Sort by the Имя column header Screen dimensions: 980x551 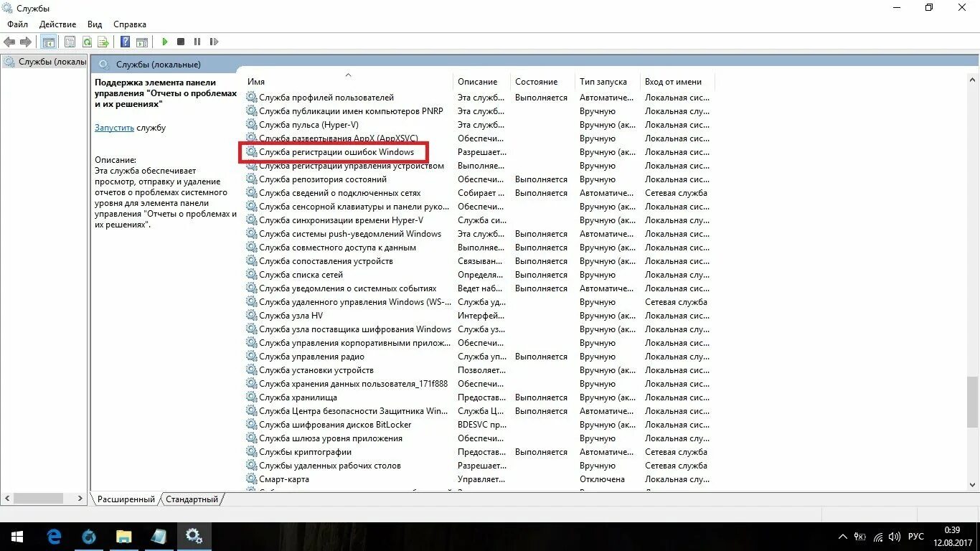coord(349,81)
